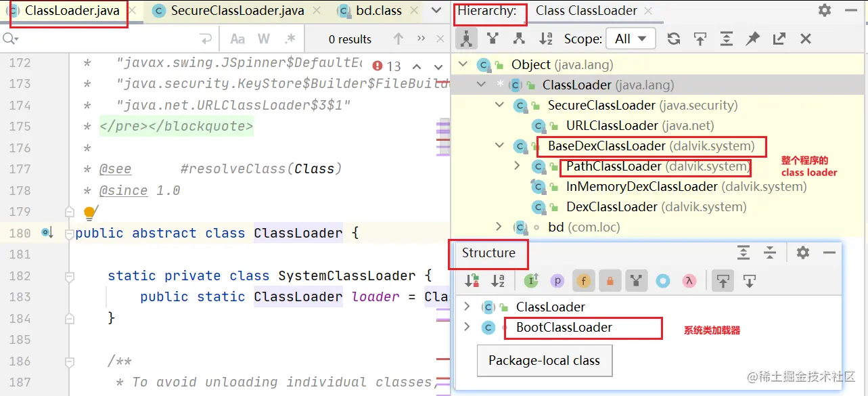Screen dimensions: 868x396
Task: Jump to previous highlighted error
Action: click(417, 66)
